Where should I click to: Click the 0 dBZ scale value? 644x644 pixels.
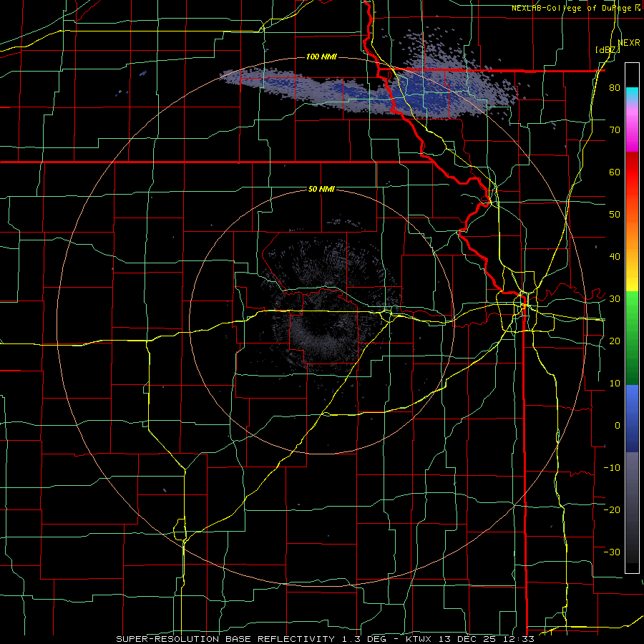[618, 426]
